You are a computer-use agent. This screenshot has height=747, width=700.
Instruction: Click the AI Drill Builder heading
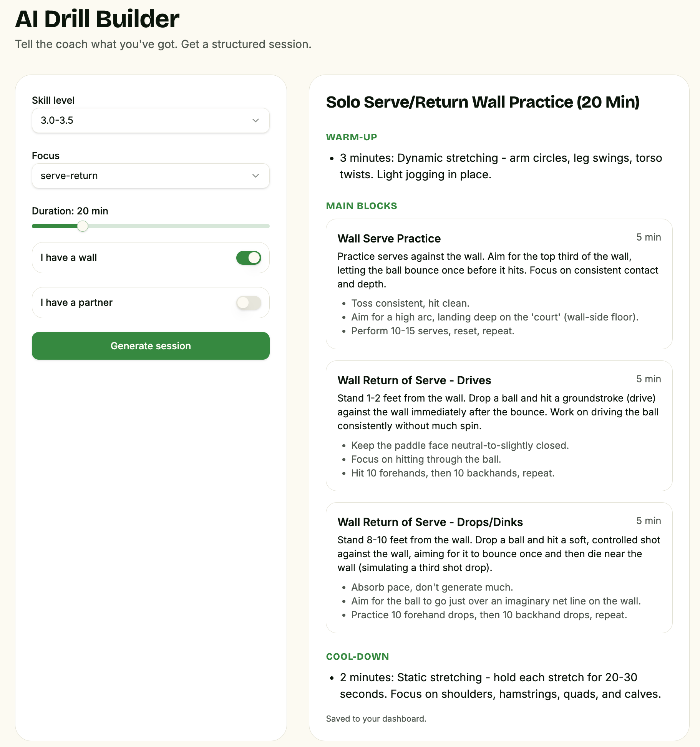click(97, 19)
